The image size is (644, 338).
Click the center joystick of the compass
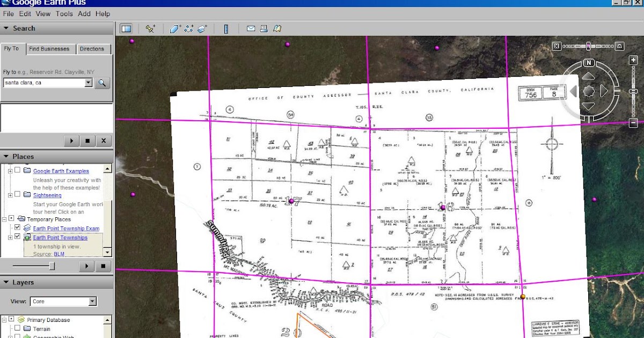click(x=589, y=91)
